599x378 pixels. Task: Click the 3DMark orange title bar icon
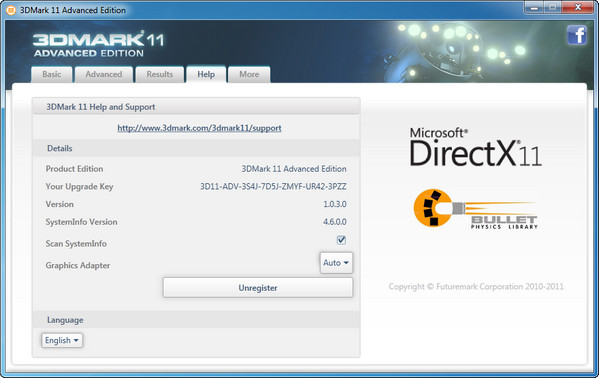[11, 10]
